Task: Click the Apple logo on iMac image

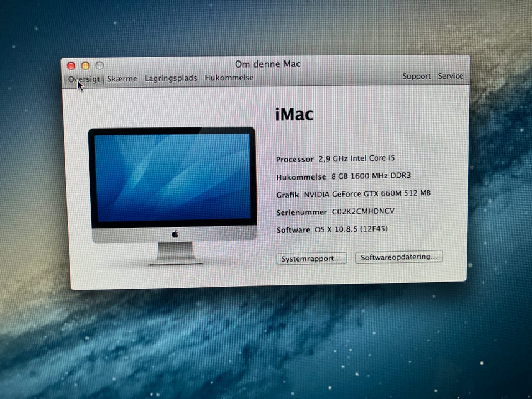Action: click(175, 234)
